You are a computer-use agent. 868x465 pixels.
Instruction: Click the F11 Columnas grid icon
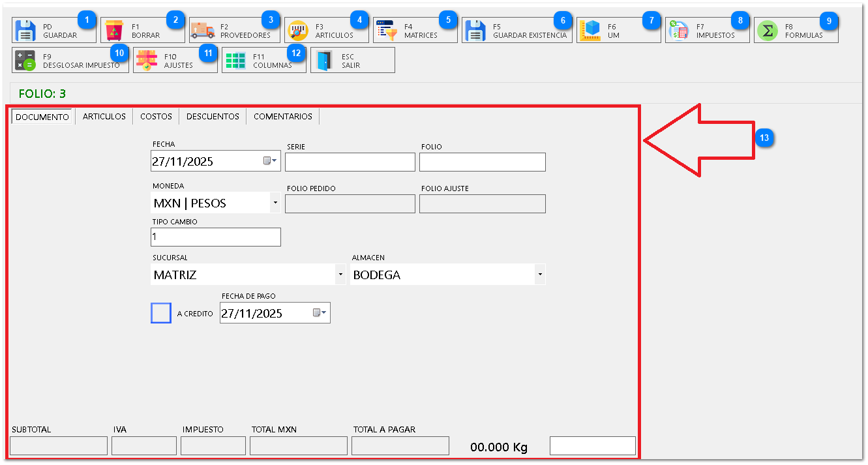coord(235,61)
